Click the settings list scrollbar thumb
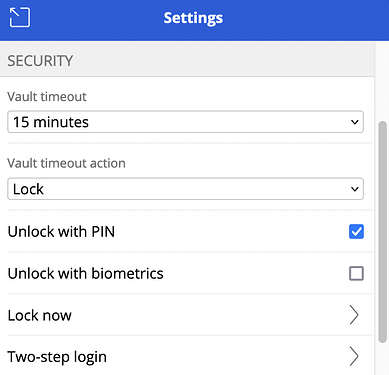This screenshot has height=375, width=389. tap(383, 232)
